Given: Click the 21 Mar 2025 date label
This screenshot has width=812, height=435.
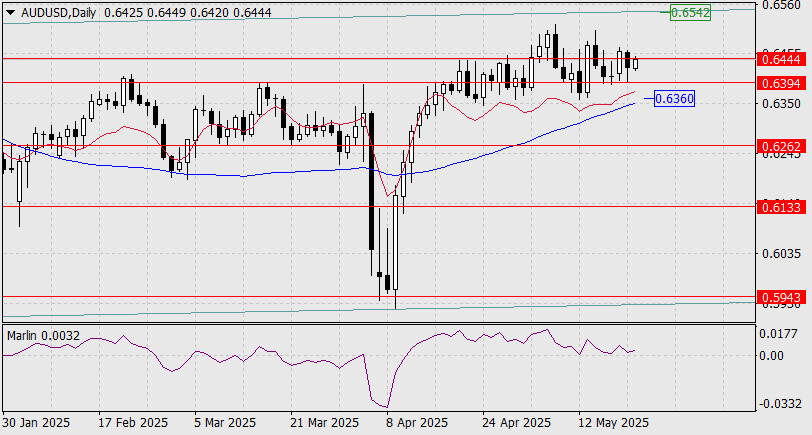Looking at the screenshot, I should [324, 423].
